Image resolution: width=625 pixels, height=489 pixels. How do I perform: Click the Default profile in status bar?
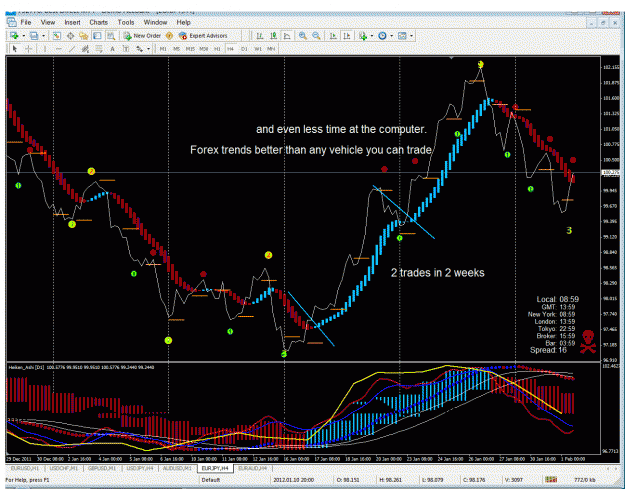(x=211, y=480)
